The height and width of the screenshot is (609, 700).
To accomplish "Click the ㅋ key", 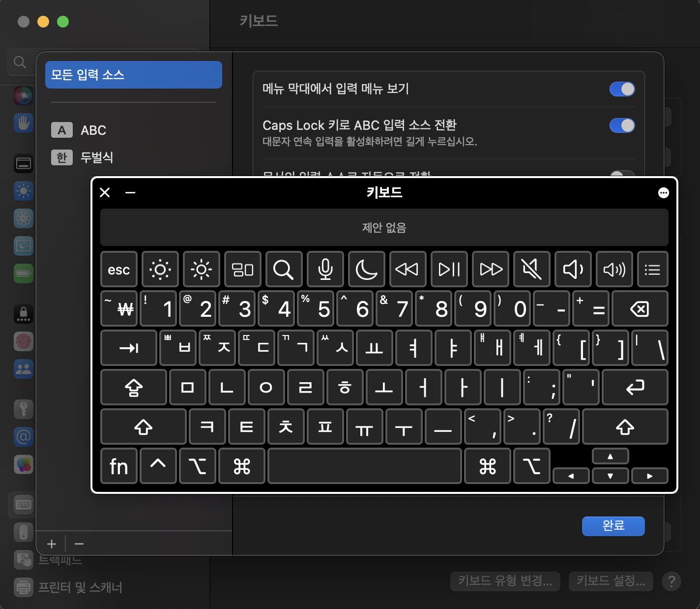I will pyautogui.click(x=207, y=426).
